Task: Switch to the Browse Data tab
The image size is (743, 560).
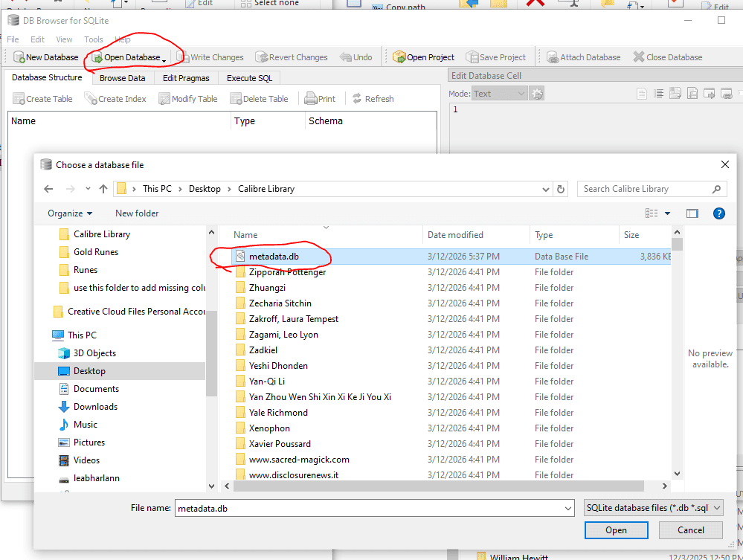Action: 122,78
